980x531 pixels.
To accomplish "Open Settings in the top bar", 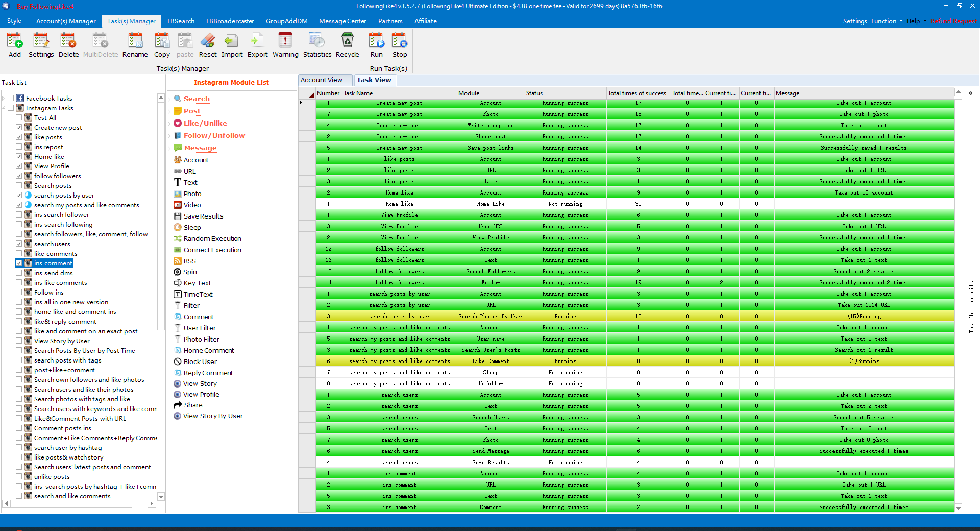I will (854, 21).
